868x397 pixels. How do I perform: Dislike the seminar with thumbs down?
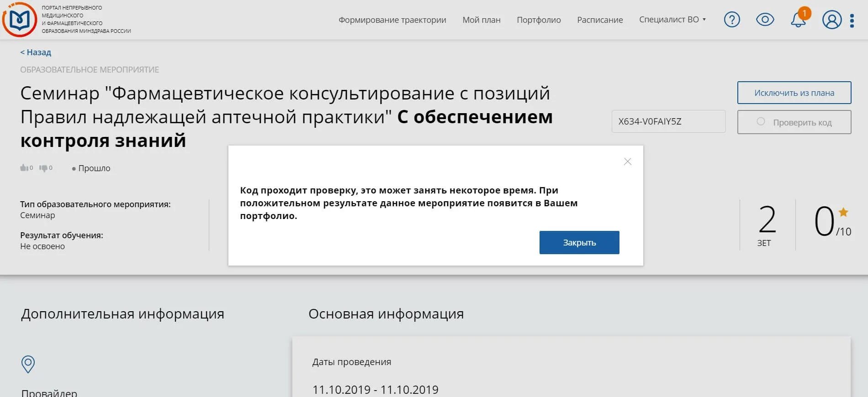(x=43, y=168)
